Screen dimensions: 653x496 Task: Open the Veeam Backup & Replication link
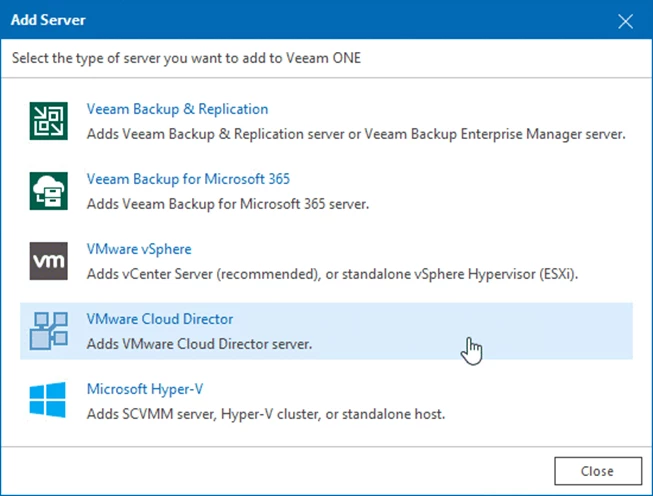coord(177,109)
